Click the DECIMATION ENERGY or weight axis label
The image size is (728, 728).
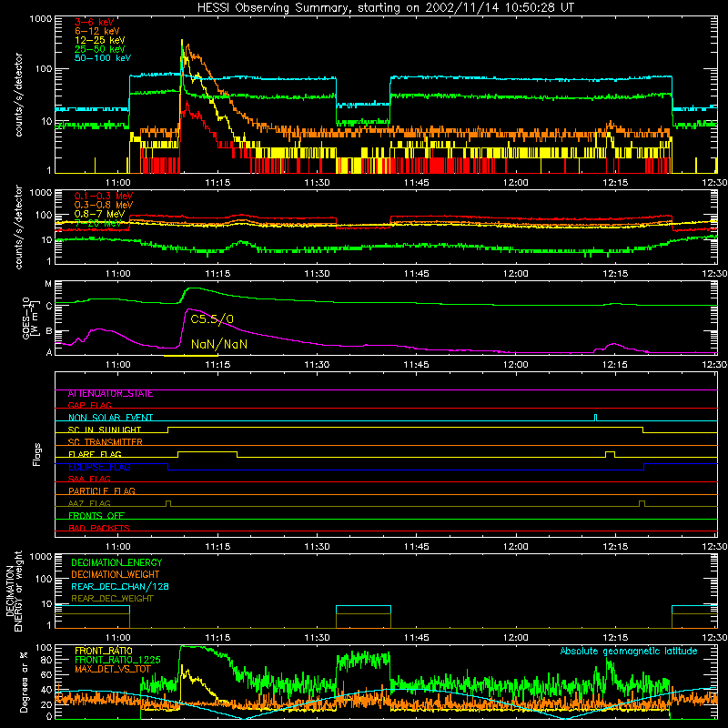point(14,591)
